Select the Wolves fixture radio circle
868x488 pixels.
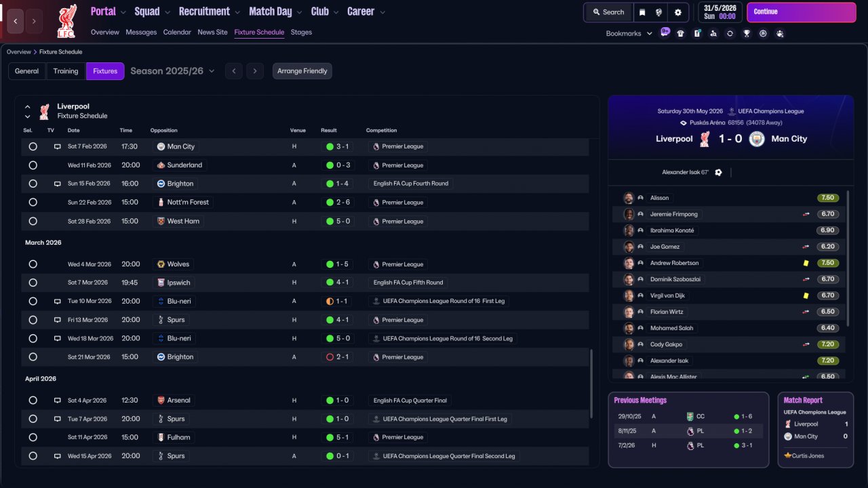[33, 264]
